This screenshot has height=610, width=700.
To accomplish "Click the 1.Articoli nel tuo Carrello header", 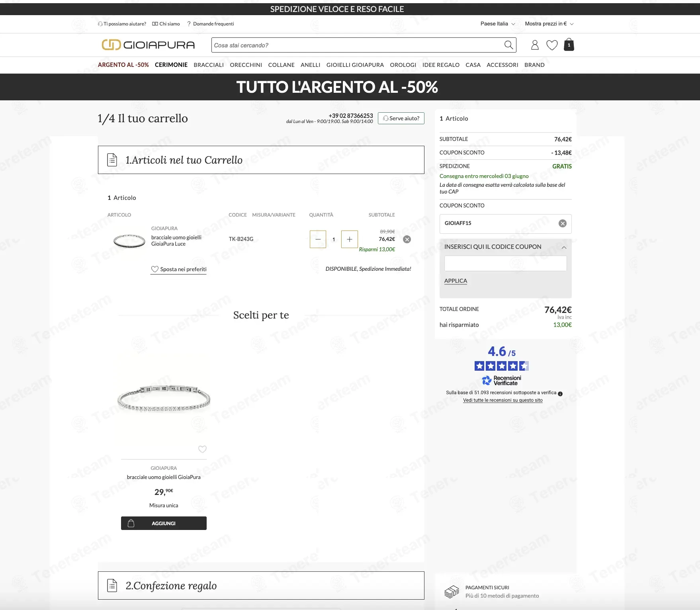I will click(x=261, y=160).
